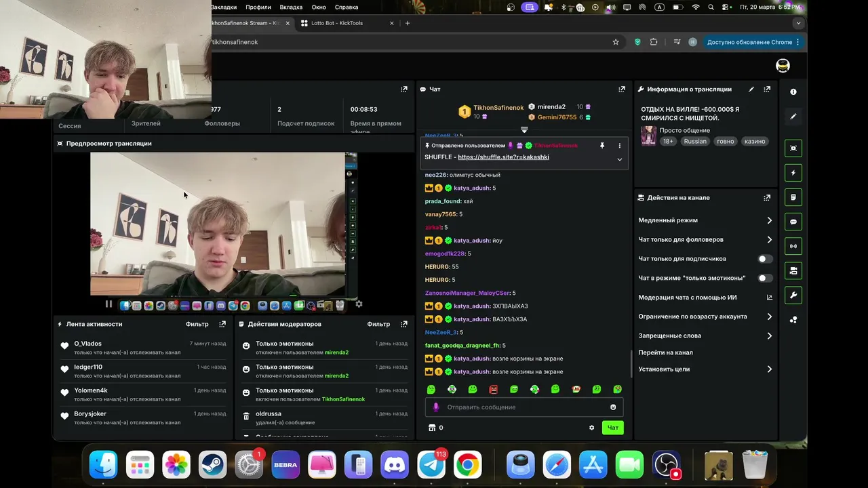Pop out the channel actions panel

pos(767,197)
